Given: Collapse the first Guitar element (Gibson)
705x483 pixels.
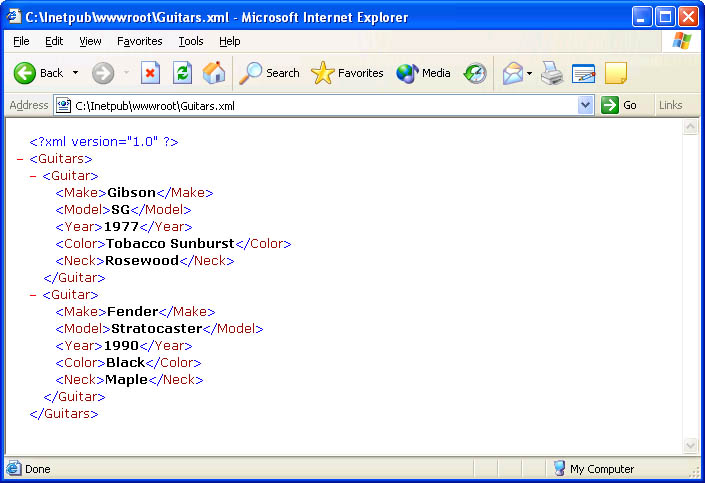Looking at the screenshot, I should (x=33, y=176).
